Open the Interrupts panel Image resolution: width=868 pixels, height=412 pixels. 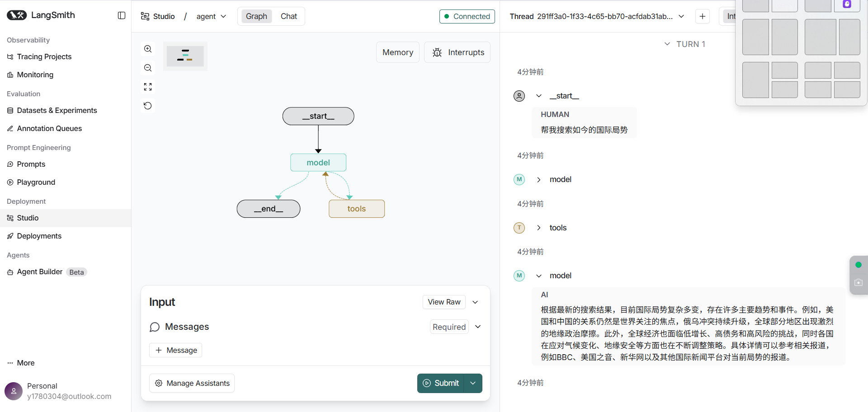(x=458, y=52)
